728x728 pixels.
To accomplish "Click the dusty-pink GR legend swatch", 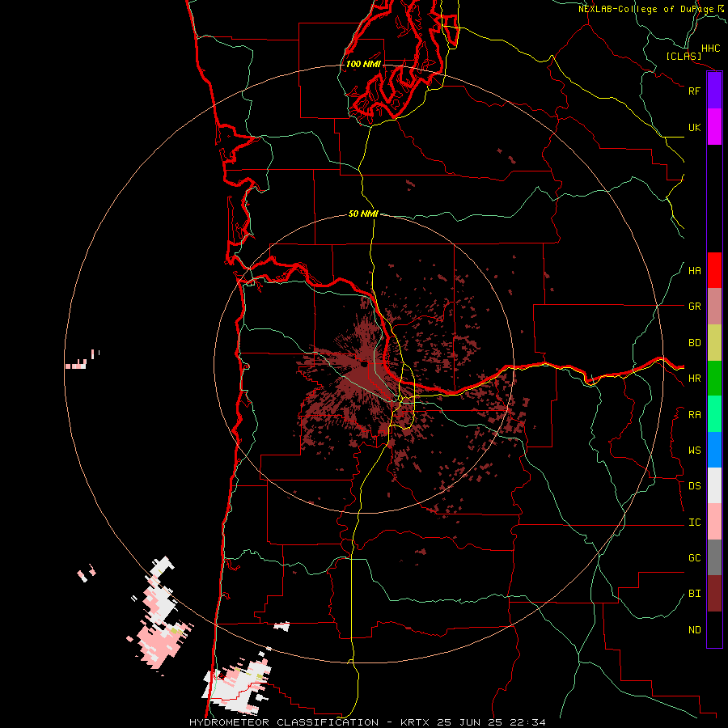I will click(x=714, y=307).
